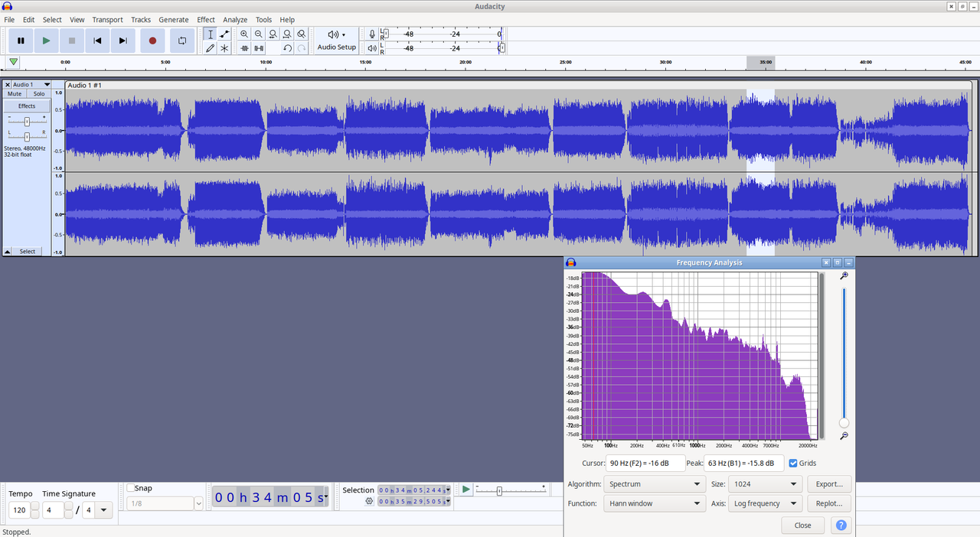Click the Undo arrow icon
This screenshot has width=980, height=537.
[x=287, y=48]
